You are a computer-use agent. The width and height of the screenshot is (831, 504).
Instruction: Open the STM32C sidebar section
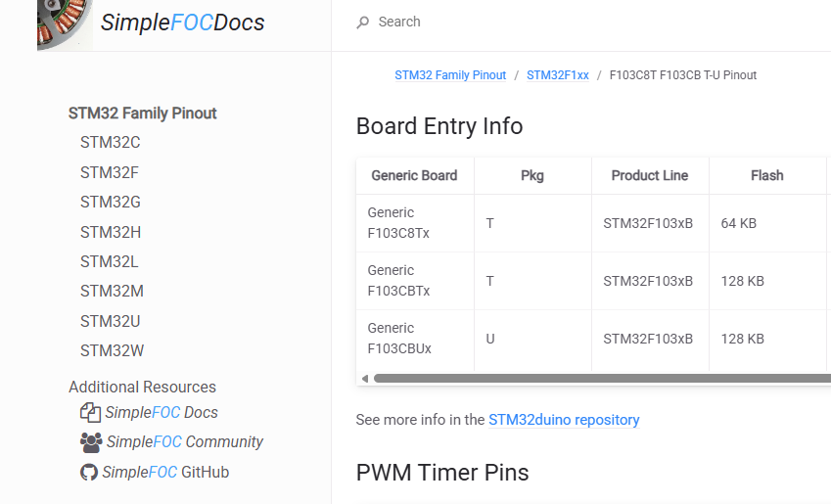point(111,142)
